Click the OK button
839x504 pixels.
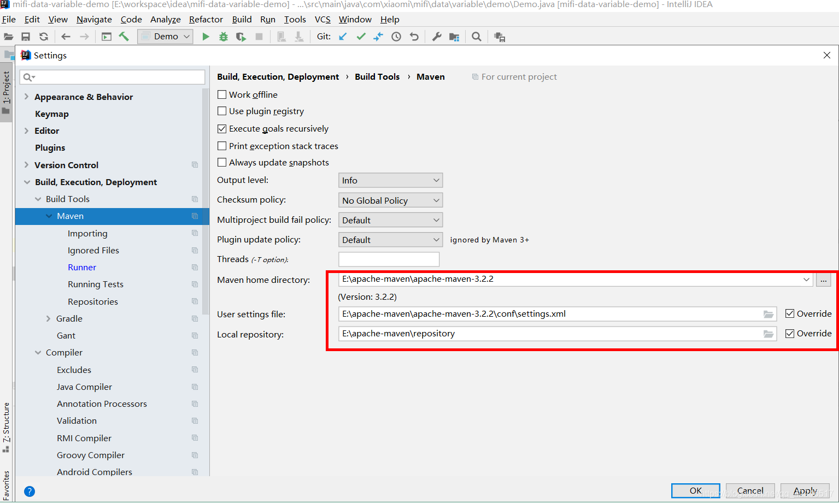coord(695,490)
